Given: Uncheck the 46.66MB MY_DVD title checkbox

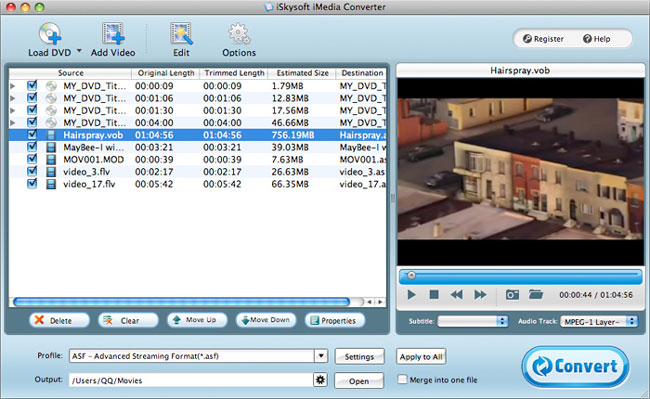Looking at the screenshot, I should point(32,122).
